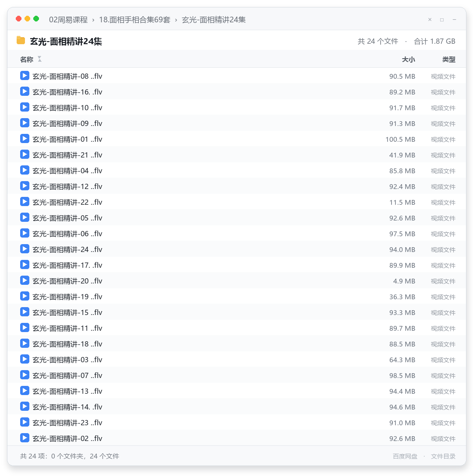Select the file 玄光-面相精讲-11 ..flv
Image resolution: width=473 pixels, height=476 pixels.
coord(236,328)
